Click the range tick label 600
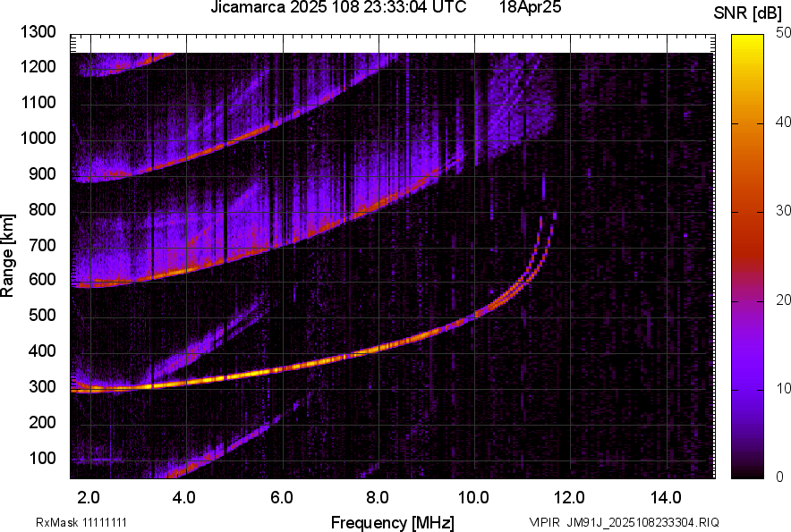Image resolution: width=791 pixels, height=532 pixels. (x=42, y=279)
